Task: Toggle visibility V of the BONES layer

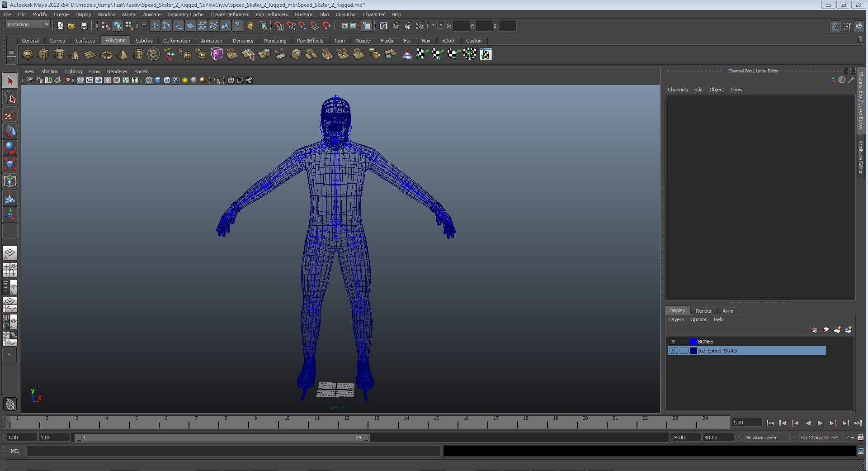Action: point(673,342)
